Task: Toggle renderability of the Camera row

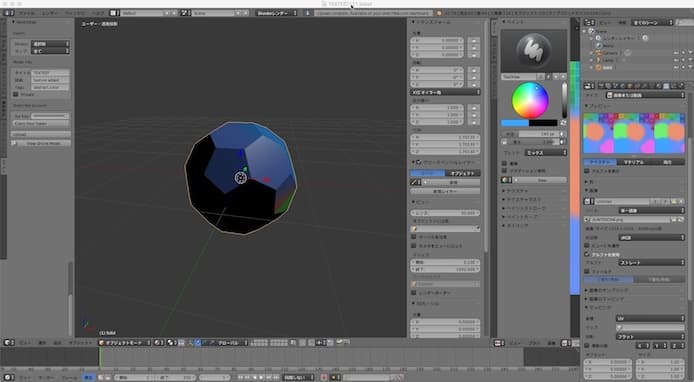Action: [690, 53]
